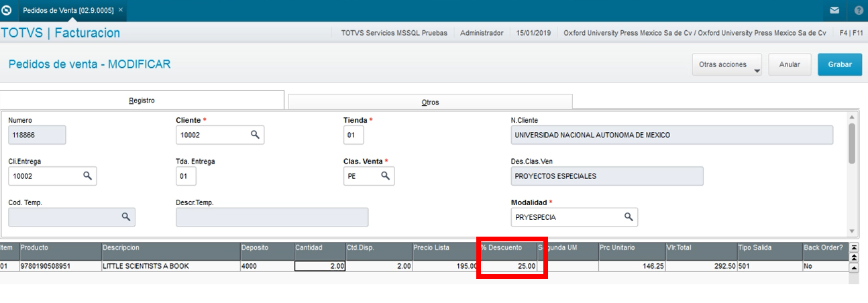Click TOTVS Servicios MSSQL Pruebas text
Screen dimensions: 868x303
pyautogui.click(x=394, y=33)
